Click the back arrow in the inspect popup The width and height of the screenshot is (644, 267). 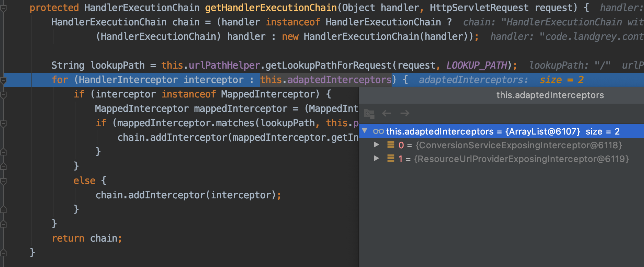(x=387, y=113)
